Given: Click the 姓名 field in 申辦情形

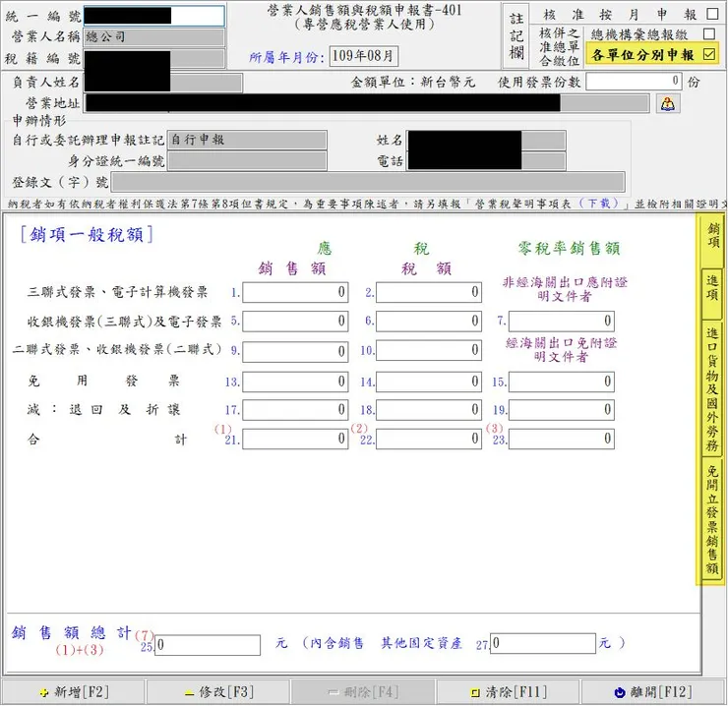Looking at the screenshot, I should pyautogui.click(x=486, y=140).
